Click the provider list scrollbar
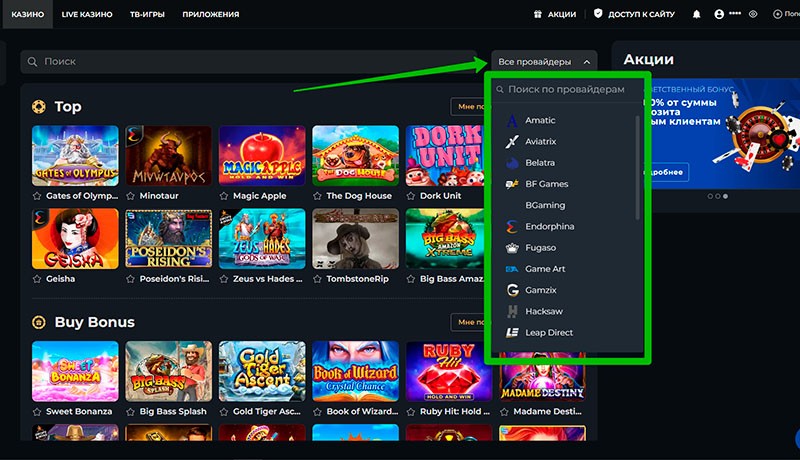Image resolution: width=800 pixels, height=460 pixels. [x=638, y=180]
